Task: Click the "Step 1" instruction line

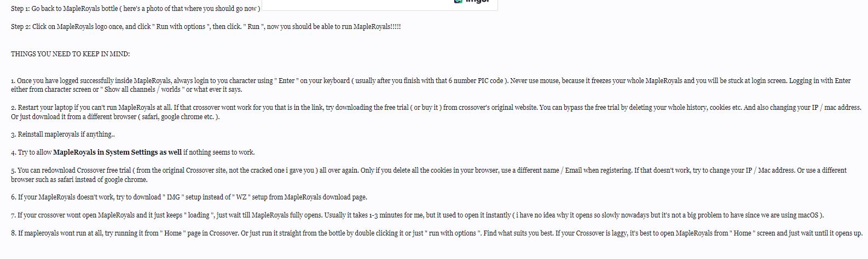Action: [135, 9]
